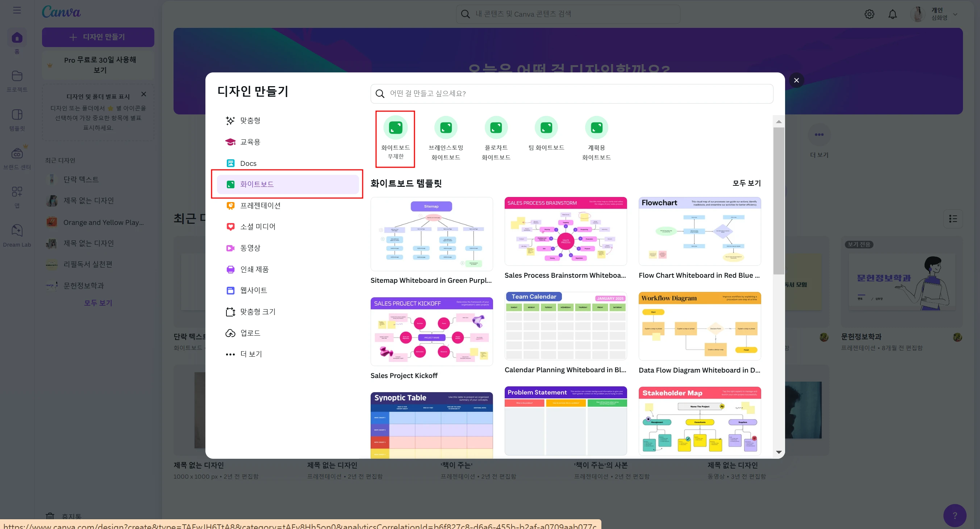The height and width of the screenshot is (529, 980).
Task: Open recent design 단락 텍스트
Action: tap(98, 179)
